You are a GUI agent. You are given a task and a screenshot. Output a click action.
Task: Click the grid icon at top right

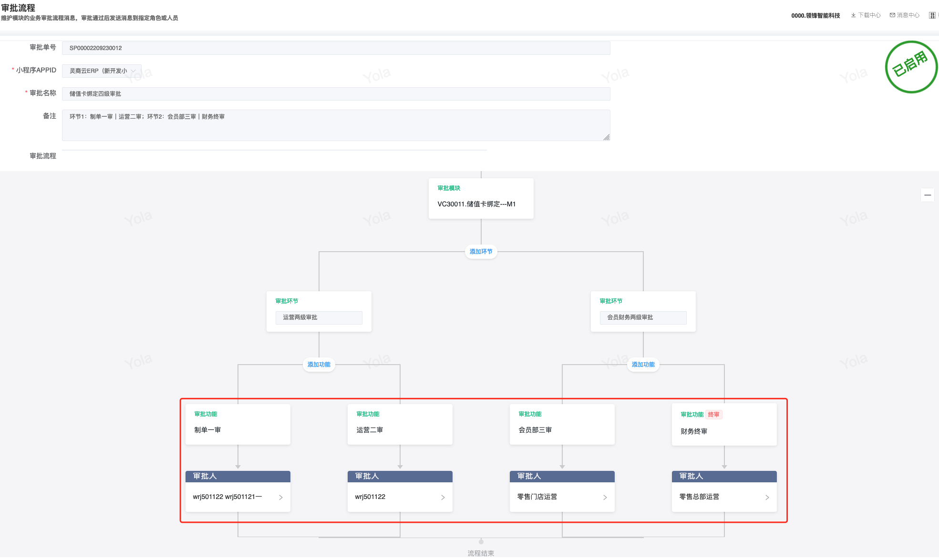[x=932, y=15]
